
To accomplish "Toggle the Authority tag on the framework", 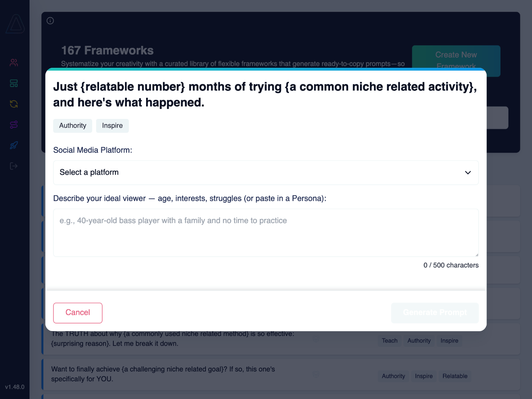I will point(73,126).
